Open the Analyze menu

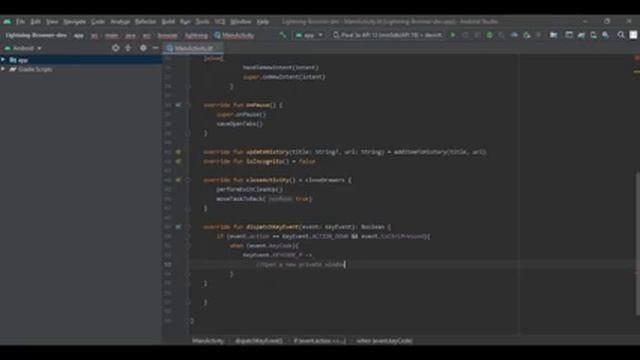point(120,22)
